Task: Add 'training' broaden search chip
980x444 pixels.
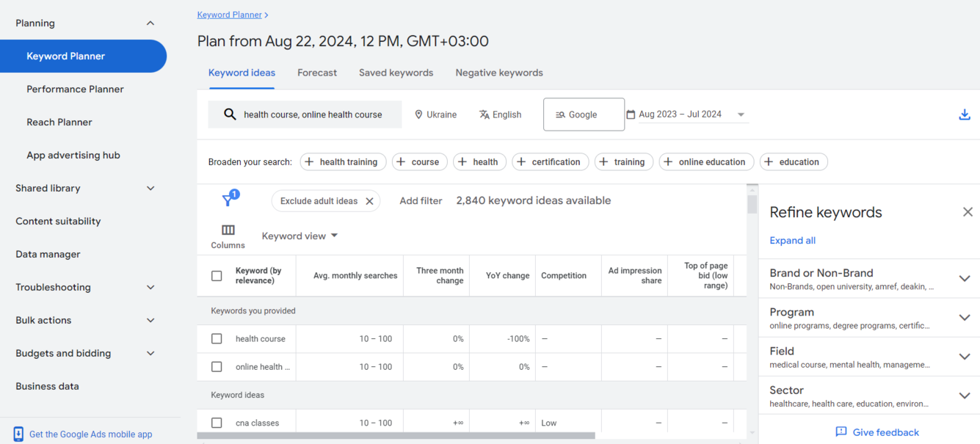Action: pyautogui.click(x=624, y=162)
